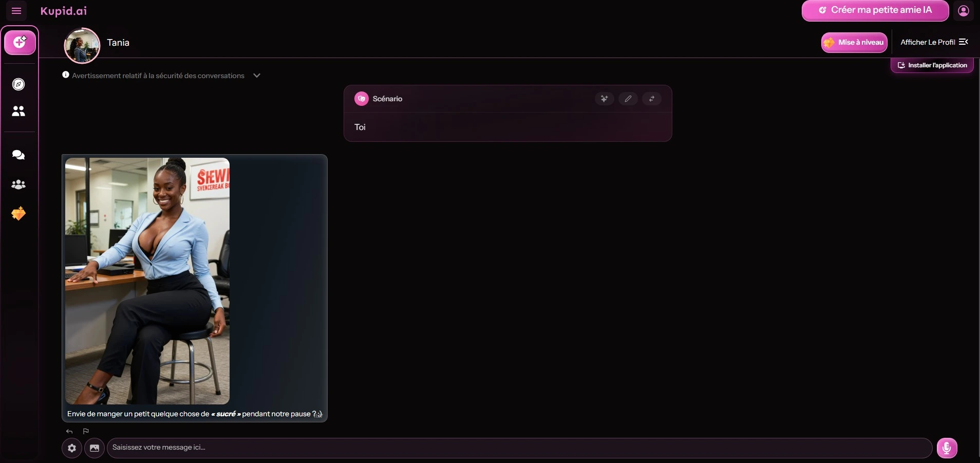Click the Mise à niveau button
Screen dimensions: 980x463
pos(854,42)
